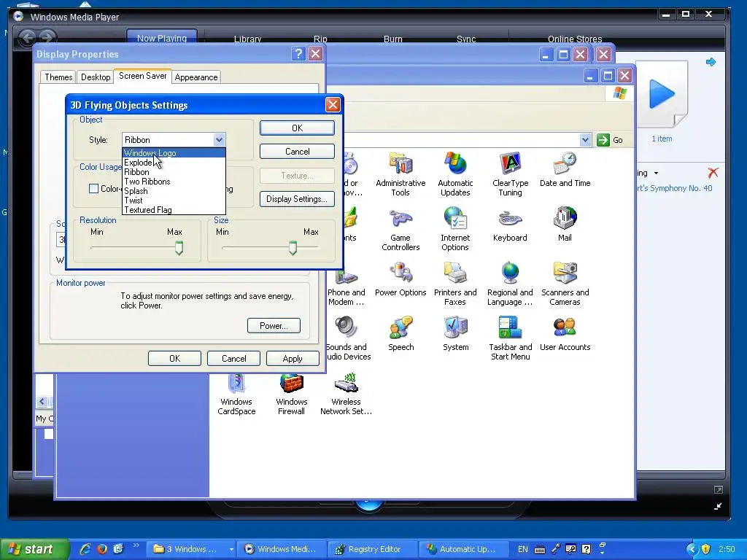Expand taskbar 3 Windows group dropdown
The width and height of the screenshot is (747, 560).
231,549
